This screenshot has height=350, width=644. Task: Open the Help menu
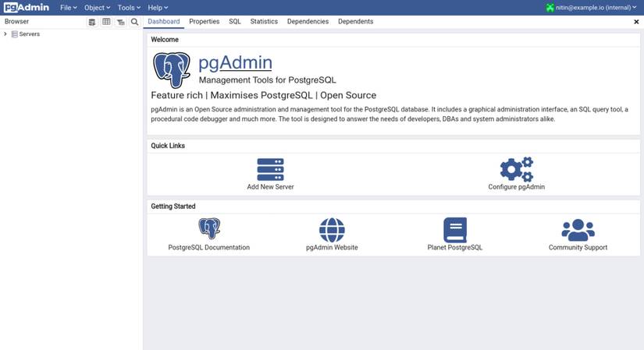(x=158, y=7)
